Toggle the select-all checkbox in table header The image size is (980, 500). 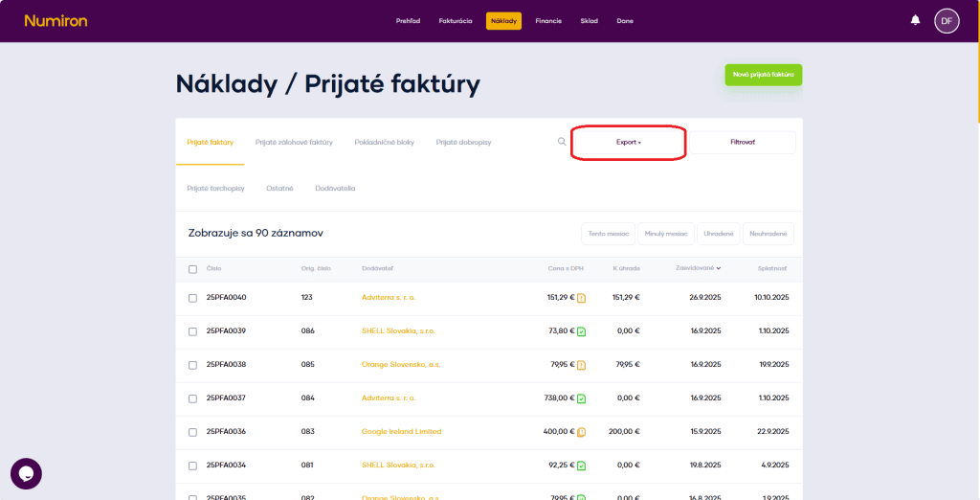192,269
